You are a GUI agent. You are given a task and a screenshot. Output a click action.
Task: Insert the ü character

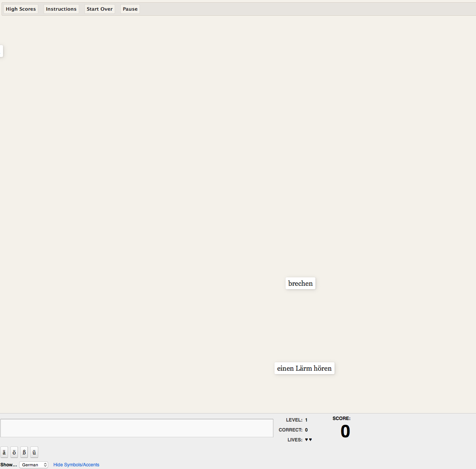[34, 452]
